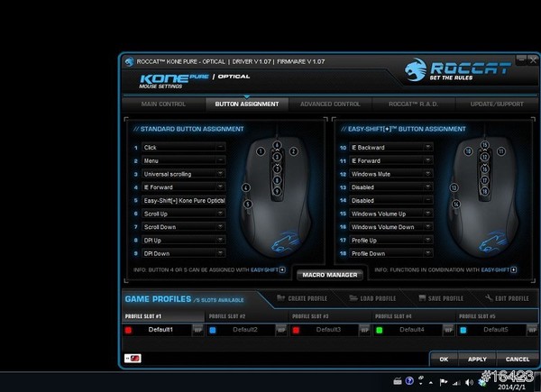
Task: Click button marker 10 on Easy-Shift mouse diagram
Action: (468, 151)
